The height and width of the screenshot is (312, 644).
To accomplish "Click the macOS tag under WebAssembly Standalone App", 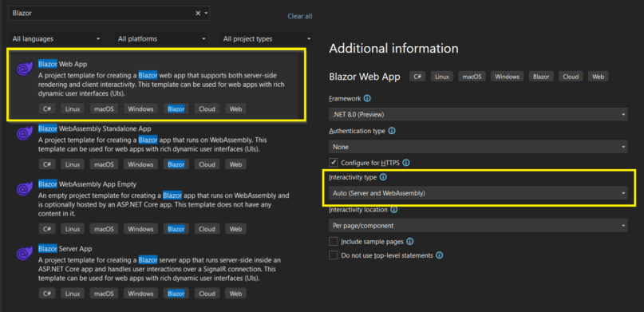I will (x=104, y=164).
